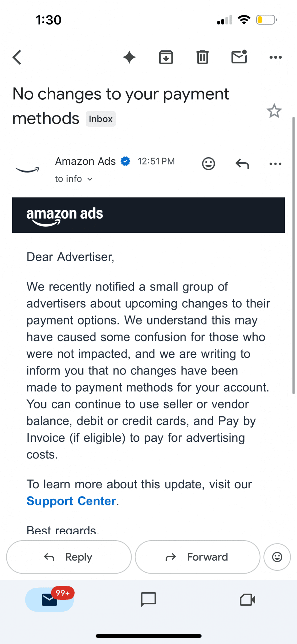
Task: Add an emoji reaction to the message
Action: pyautogui.click(x=208, y=164)
